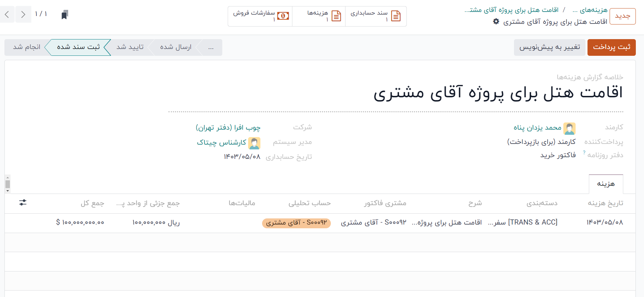Click the [TRANS & ACC] سفر category cell
Viewport: 644px width, 297px height.
pyautogui.click(x=523, y=222)
